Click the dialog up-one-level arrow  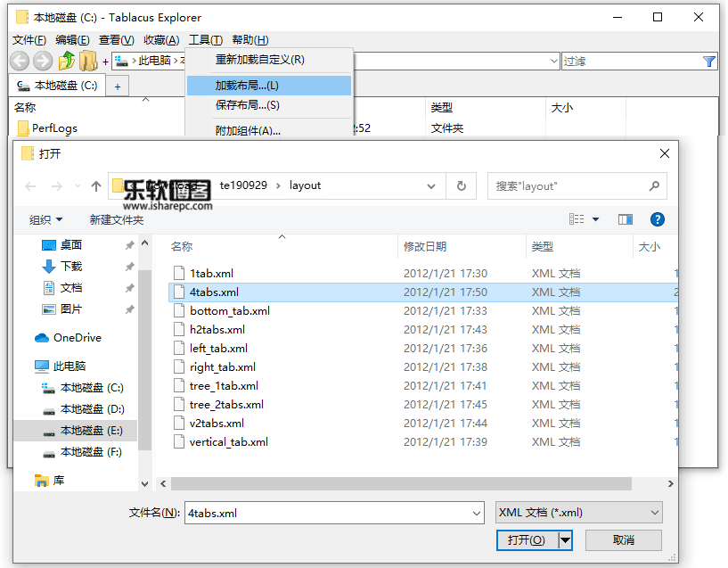coord(96,186)
